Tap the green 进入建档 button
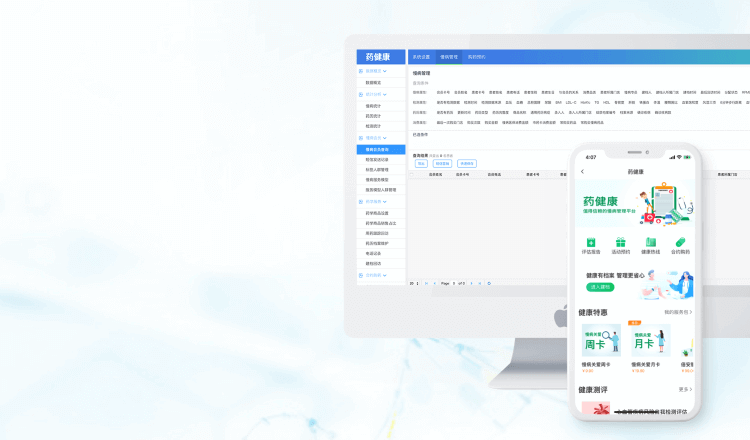 click(x=600, y=287)
